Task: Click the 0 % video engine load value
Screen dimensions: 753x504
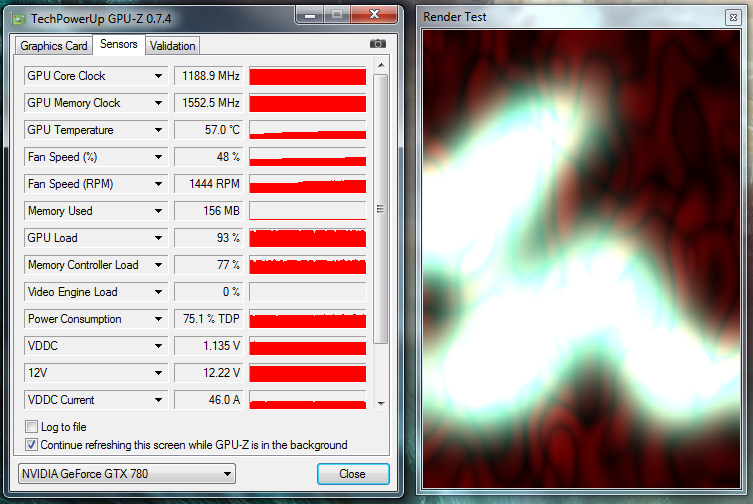Action: pyautogui.click(x=208, y=292)
